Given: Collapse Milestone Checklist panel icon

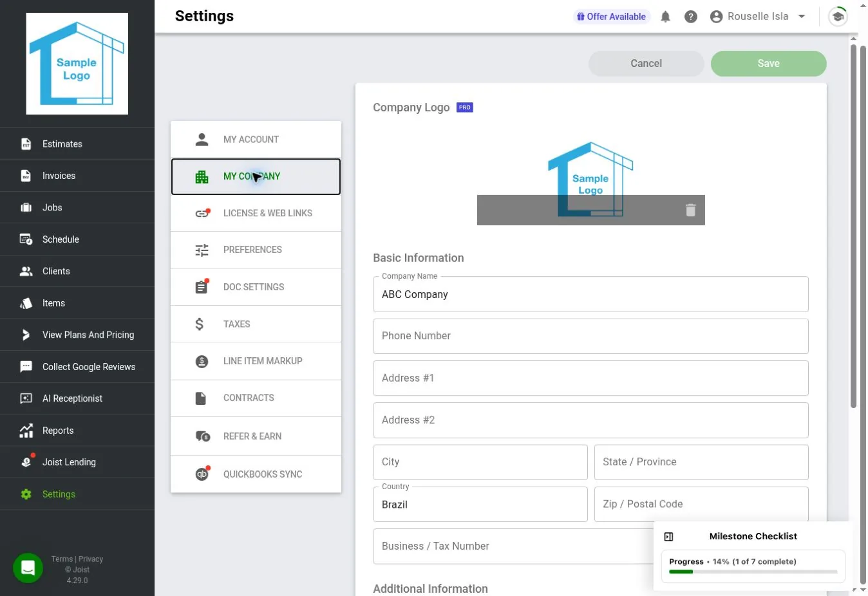Looking at the screenshot, I should [668, 537].
